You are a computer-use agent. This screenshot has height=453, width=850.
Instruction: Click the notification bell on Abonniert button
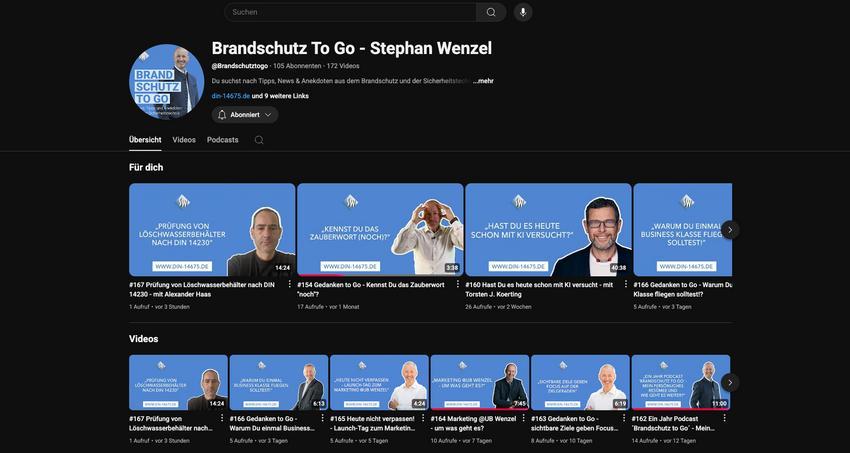[222, 115]
